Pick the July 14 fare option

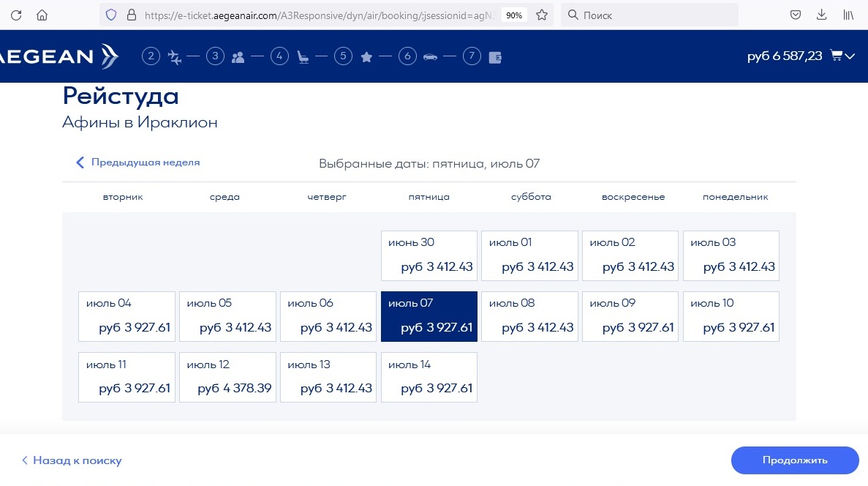tap(429, 377)
